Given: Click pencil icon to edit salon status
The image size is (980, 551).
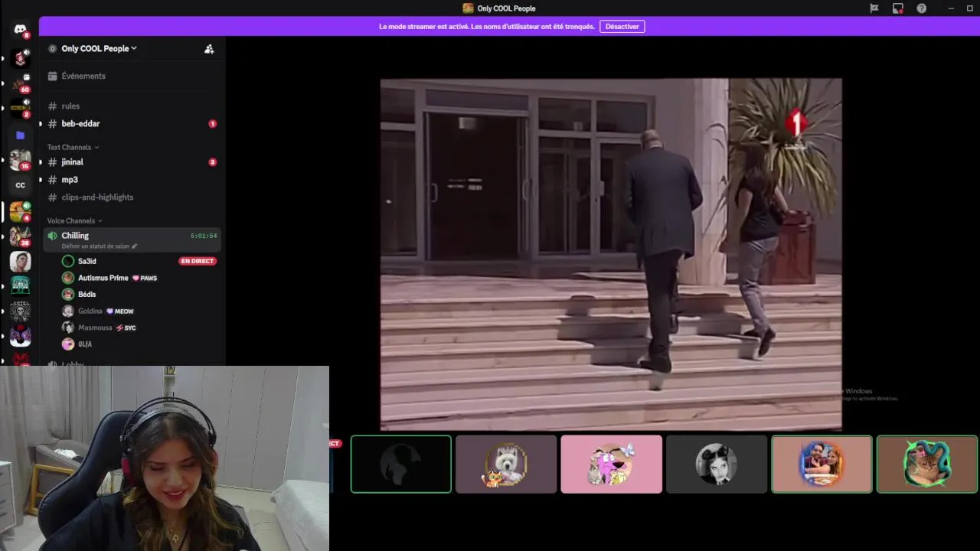Looking at the screenshot, I should click(135, 246).
